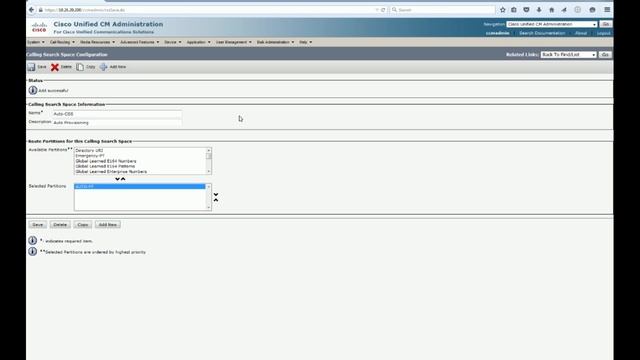This screenshot has width=640, height=360.
Task: Open the browser bookmarks list icon
Action: point(514,10)
